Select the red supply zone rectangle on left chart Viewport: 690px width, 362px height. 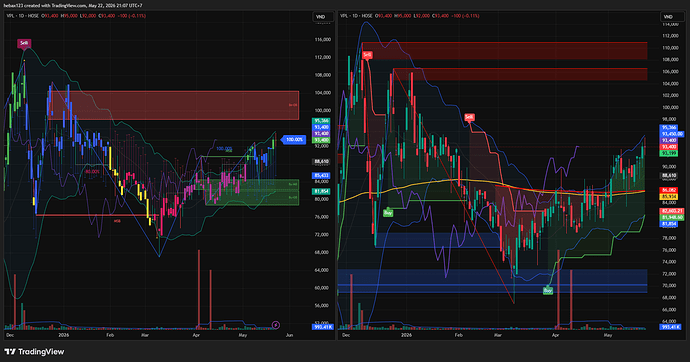[173, 105]
